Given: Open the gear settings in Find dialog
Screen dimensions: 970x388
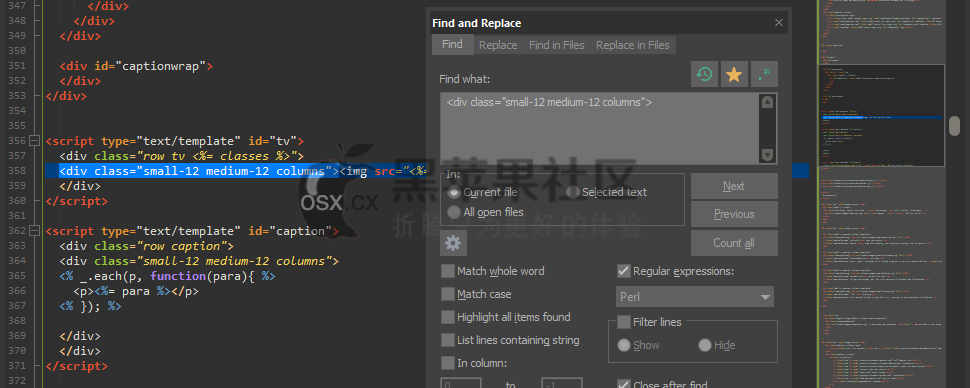Looking at the screenshot, I should [x=453, y=243].
